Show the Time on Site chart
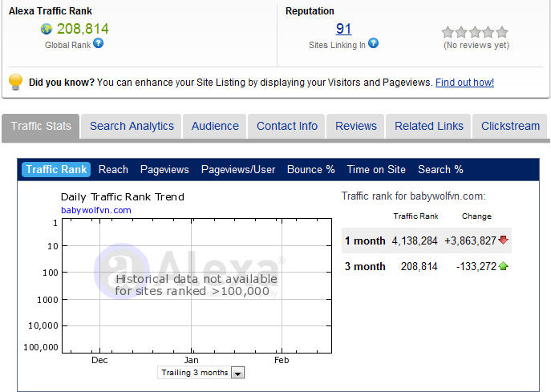Screen dimensions: 551x392 376,169
